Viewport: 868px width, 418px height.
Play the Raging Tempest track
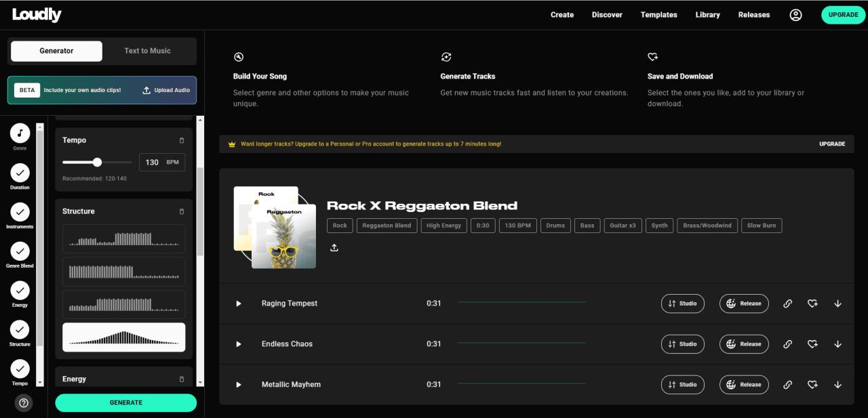[x=239, y=304]
